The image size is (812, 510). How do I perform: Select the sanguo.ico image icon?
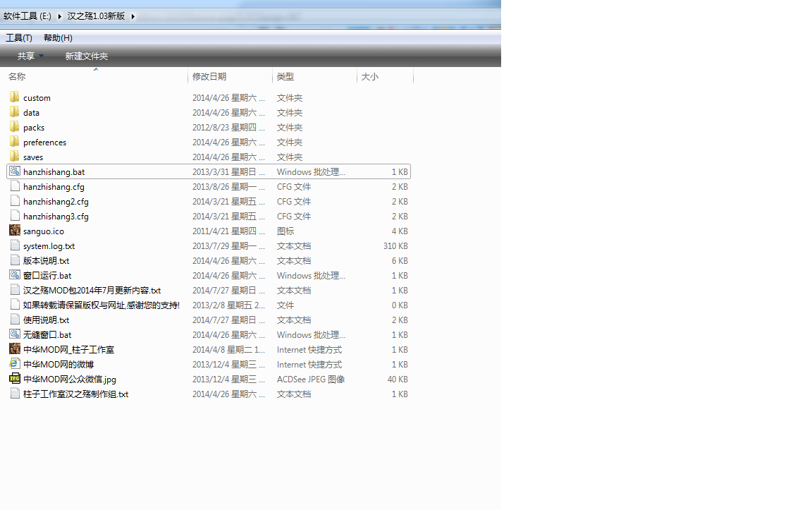[14, 231]
